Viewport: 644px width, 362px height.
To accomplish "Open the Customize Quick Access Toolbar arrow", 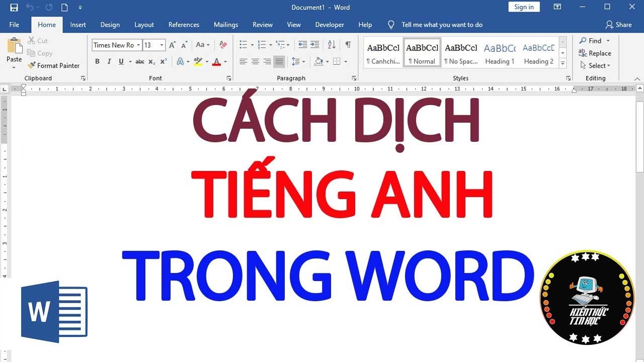I will (80, 8).
